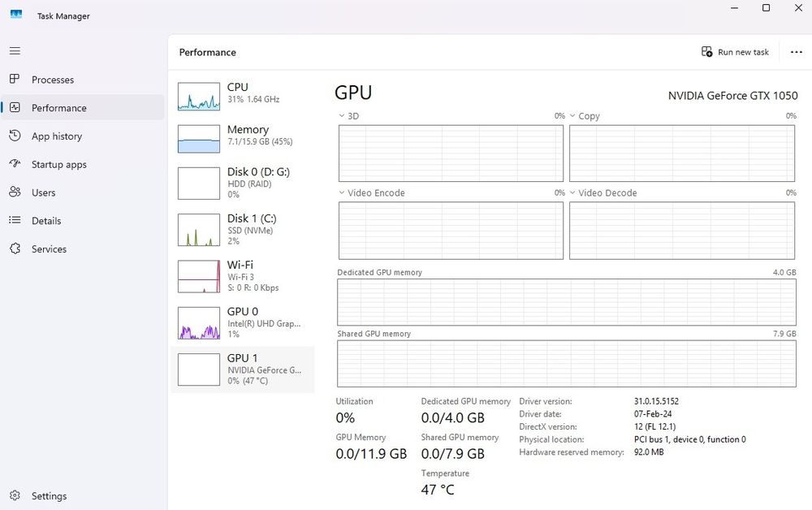Expand the 3D engine dropdown chevron
This screenshot has width=812, height=510.
342,116
